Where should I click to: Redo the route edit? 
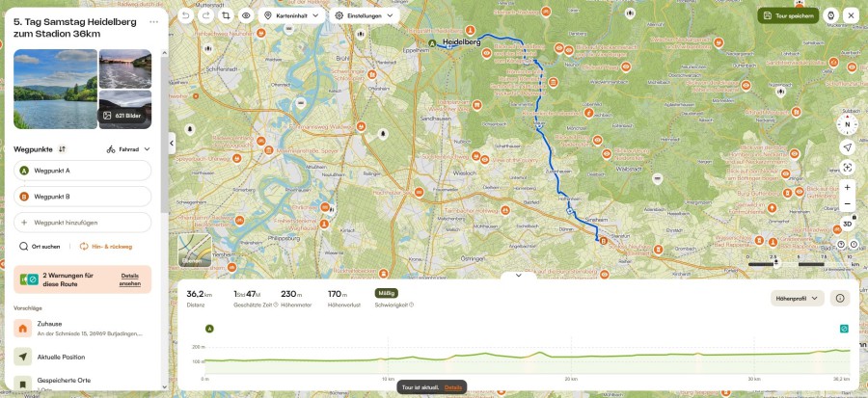pyautogui.click(x=205, y=15)
